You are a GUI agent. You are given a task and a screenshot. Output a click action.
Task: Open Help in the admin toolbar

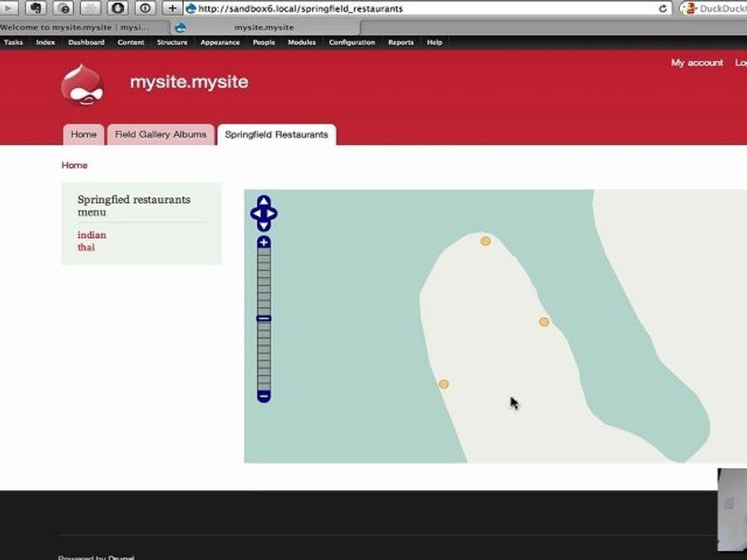(434, 42)
